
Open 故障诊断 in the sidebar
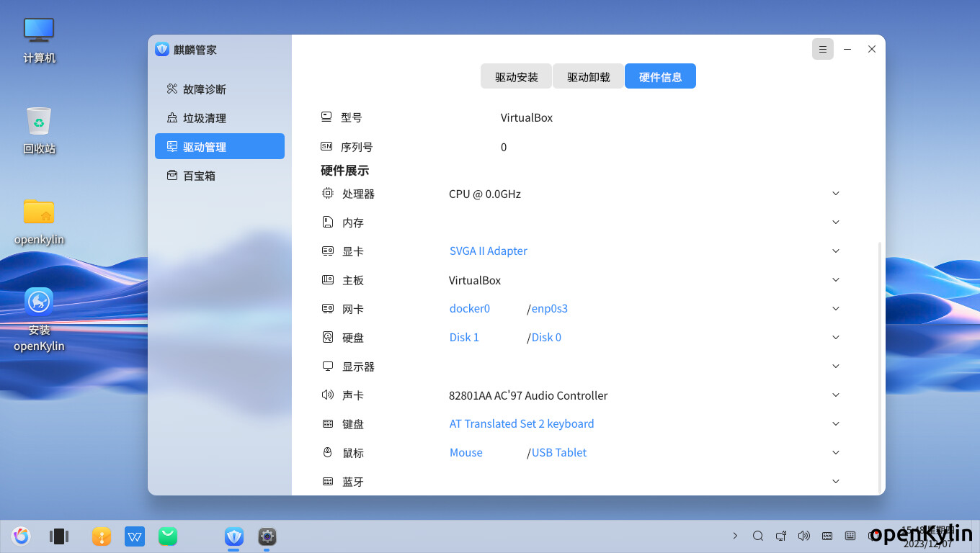[x=204, y=89]
